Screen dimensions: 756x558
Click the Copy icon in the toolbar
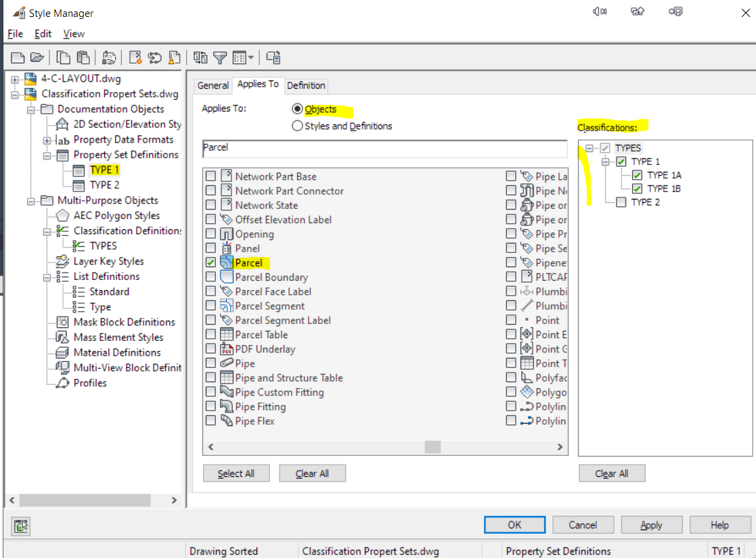click(62, 57)
